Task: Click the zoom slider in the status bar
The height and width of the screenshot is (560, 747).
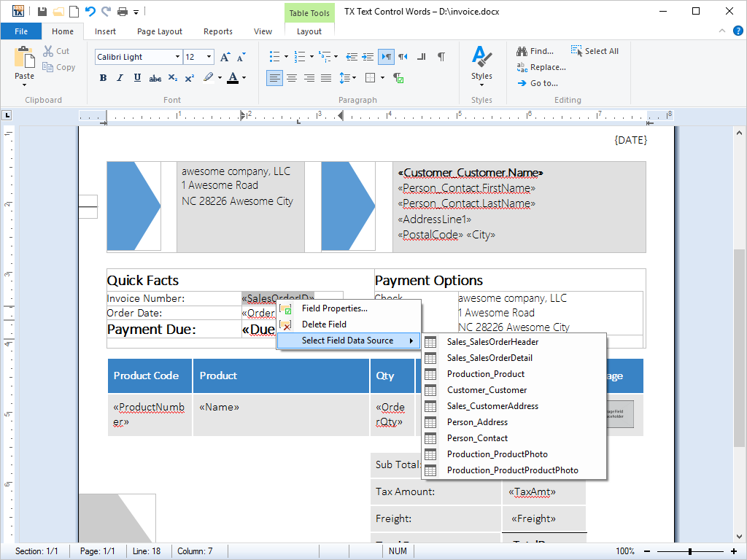Action: (689, 551)
